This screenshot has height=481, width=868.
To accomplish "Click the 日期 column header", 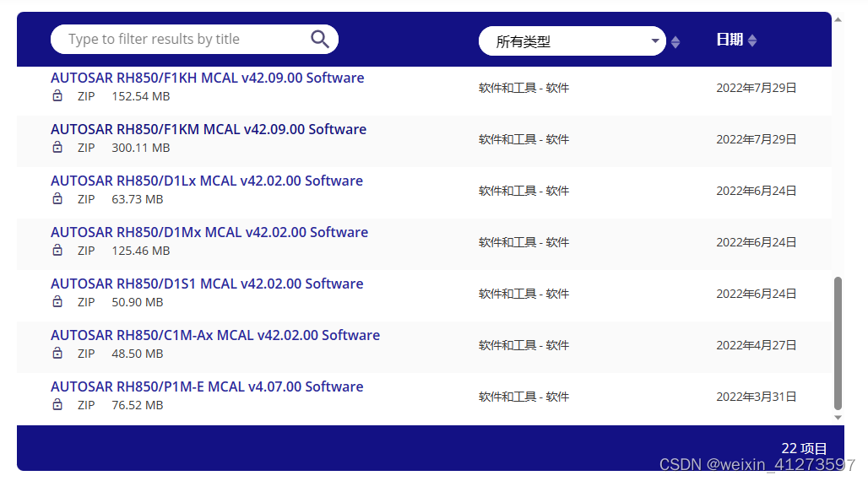I will pyautogui.click(x=730, y=40).
